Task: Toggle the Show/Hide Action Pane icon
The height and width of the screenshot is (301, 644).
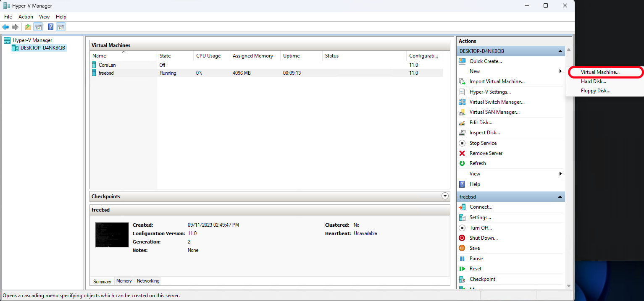Action: click(60, 27)
